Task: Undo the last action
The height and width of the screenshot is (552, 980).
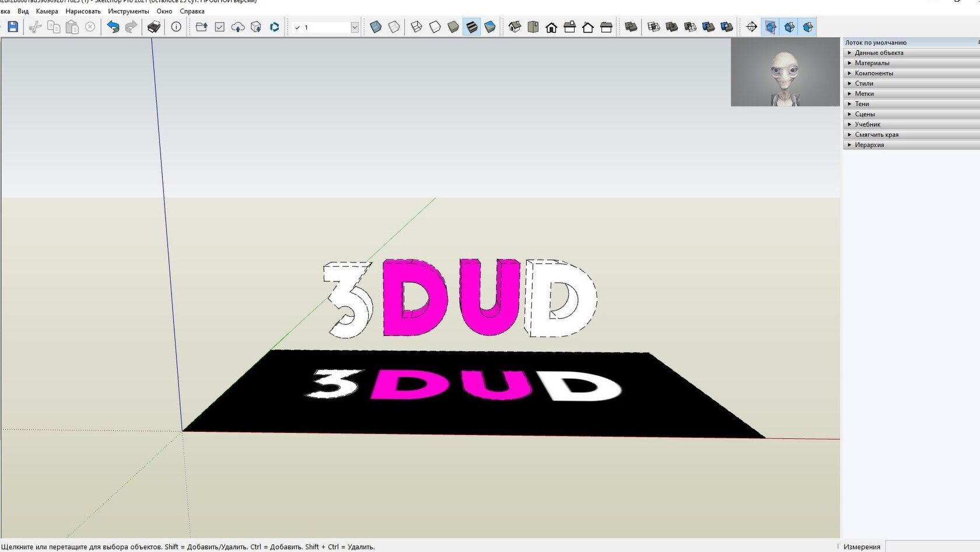Action: point(113,27)
